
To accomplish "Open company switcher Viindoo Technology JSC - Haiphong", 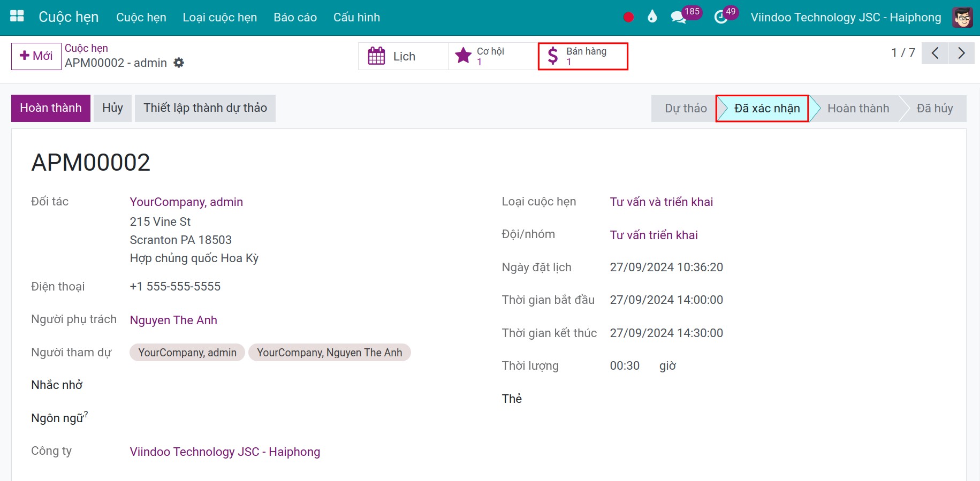I will [846, 17].
